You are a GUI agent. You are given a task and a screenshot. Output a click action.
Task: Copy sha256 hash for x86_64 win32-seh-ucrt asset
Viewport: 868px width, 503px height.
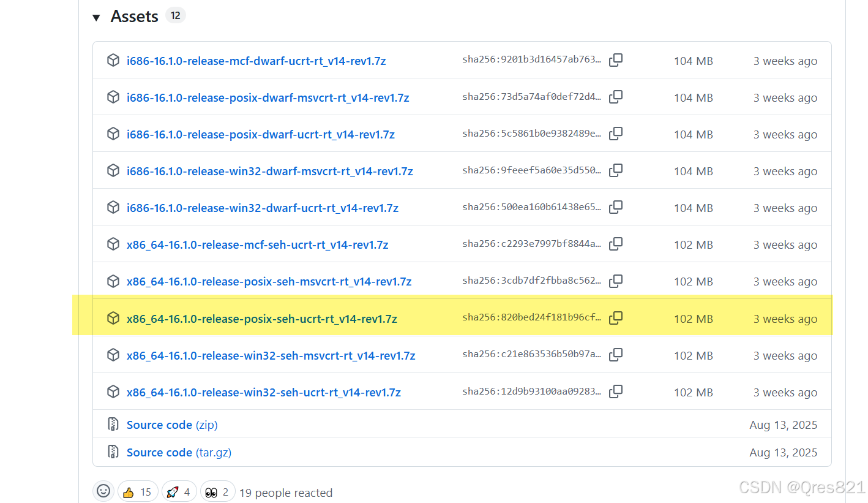pos(616,391)
